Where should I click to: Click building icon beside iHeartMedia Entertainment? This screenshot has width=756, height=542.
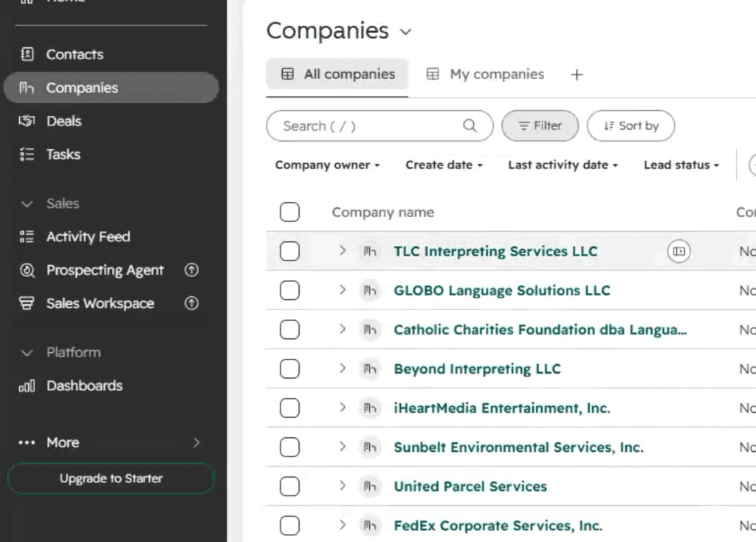(370, 408)
